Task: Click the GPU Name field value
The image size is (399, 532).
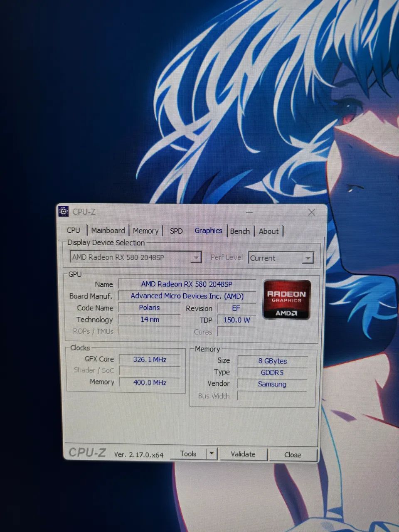Action: [x=187, y=284]
